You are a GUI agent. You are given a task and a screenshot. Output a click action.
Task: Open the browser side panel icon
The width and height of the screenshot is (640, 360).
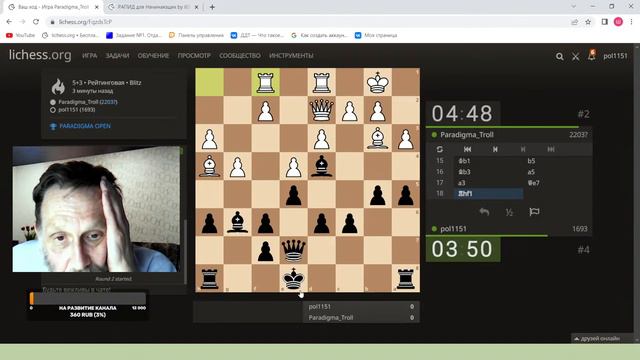tap(604, 22)
